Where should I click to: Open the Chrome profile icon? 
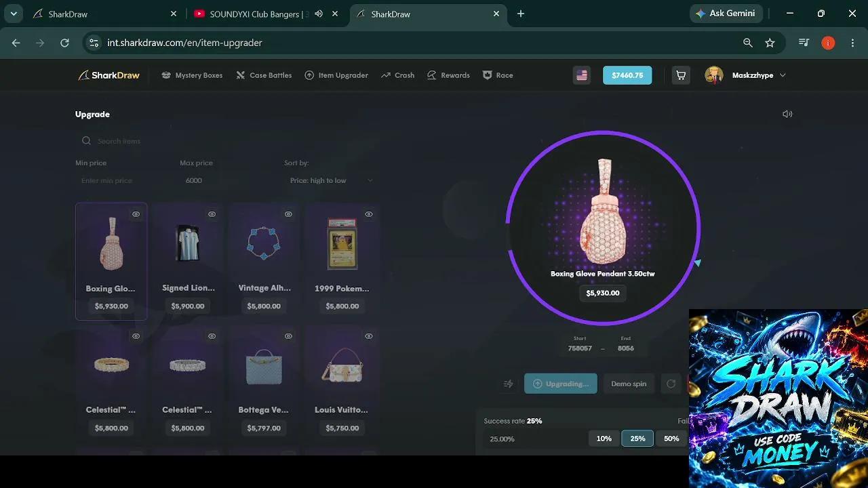[828, 43]
